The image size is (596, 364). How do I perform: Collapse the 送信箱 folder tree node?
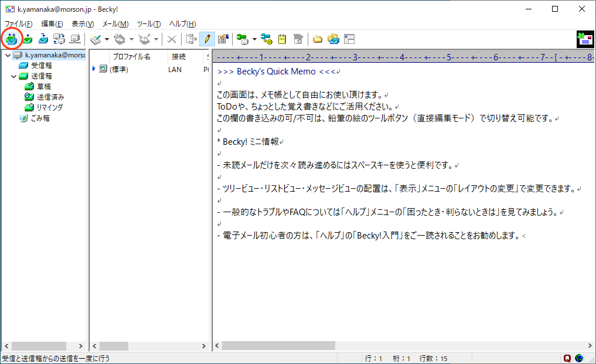click(14, 76)
